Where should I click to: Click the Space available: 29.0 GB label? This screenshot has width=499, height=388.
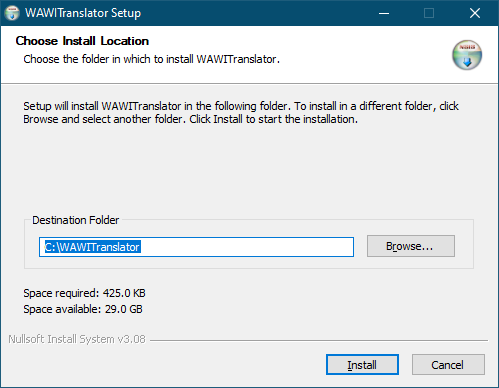(83, 309)
